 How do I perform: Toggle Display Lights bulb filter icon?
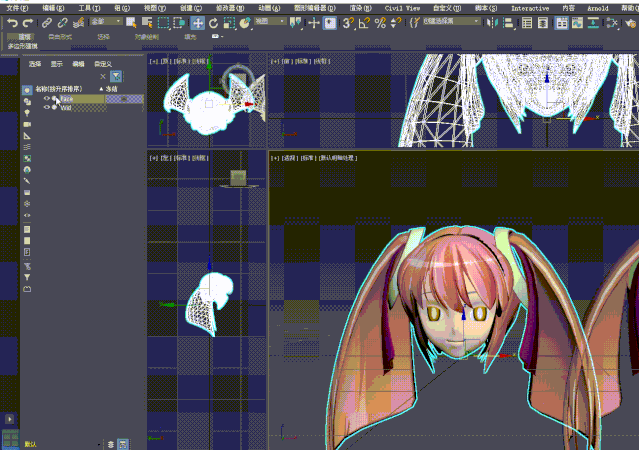tap(27, 113)
